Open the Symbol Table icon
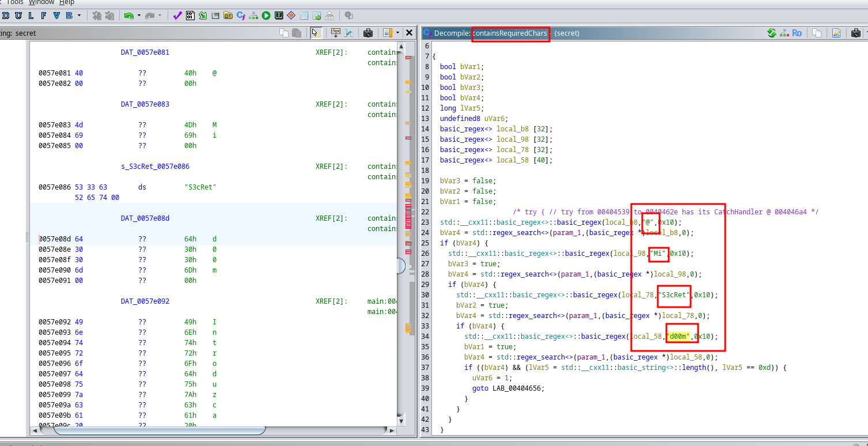 pos(304,16)
